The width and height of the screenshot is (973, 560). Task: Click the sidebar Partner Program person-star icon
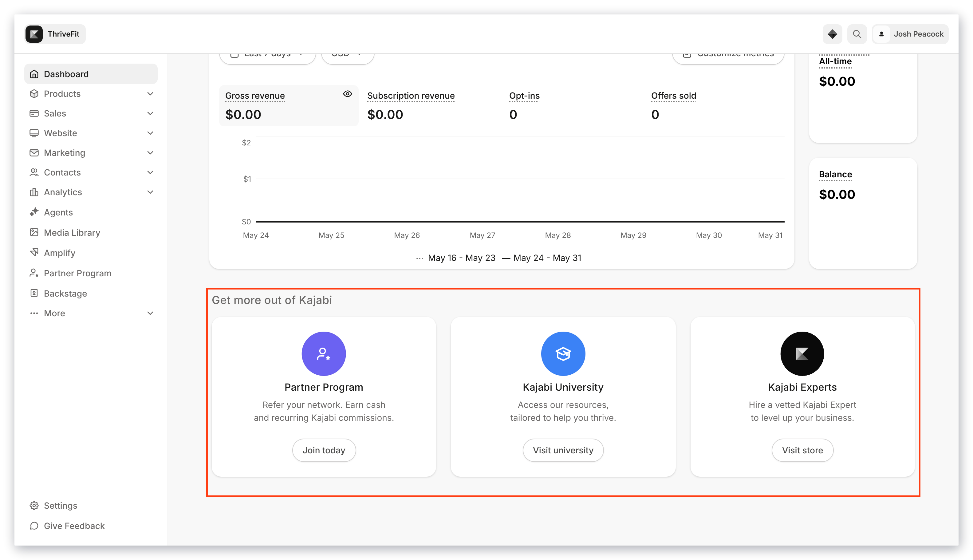pyautogui.click(x=34, y=273)
